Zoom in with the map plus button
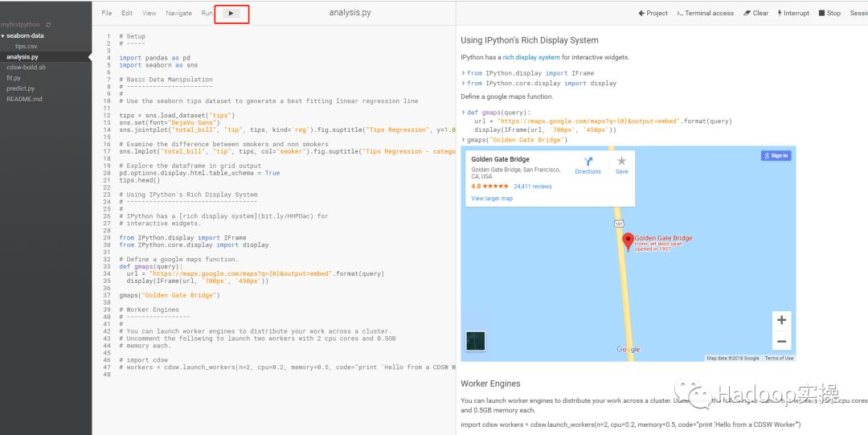Viewport: 868px width, 435px height. coord(781,320)
